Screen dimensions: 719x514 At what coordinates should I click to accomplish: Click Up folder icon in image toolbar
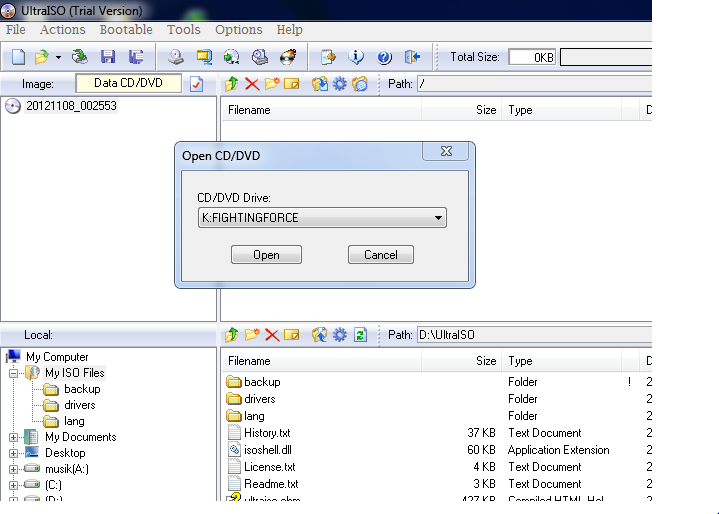point(232,84)
